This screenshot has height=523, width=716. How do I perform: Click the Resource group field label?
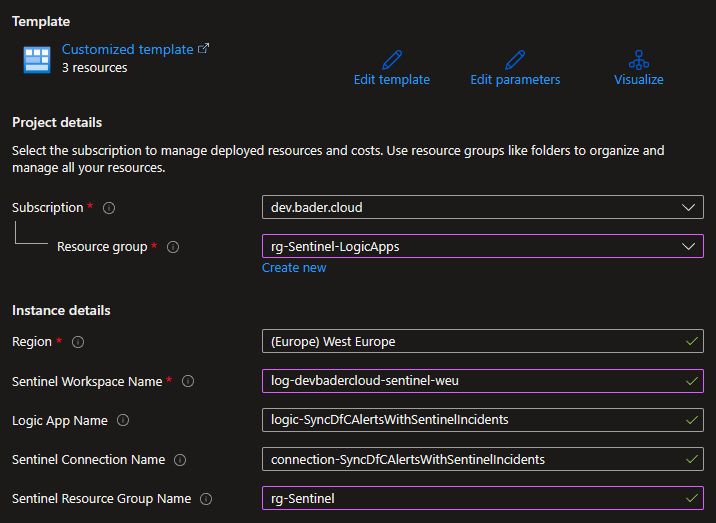(x=102, y=247)
